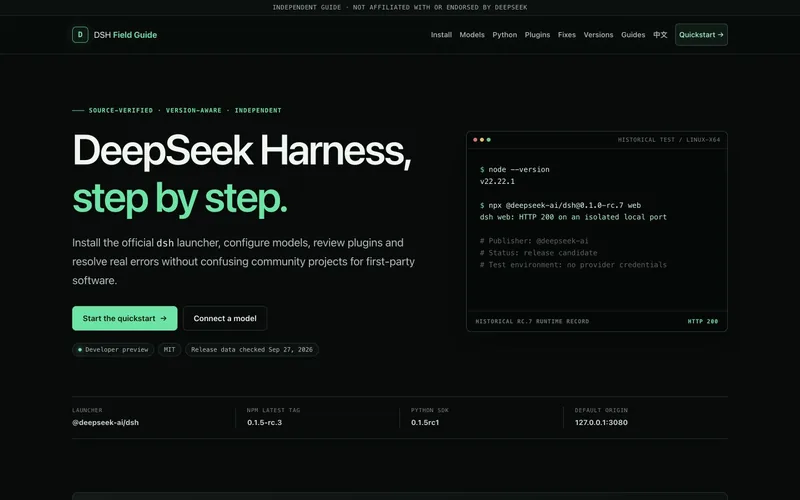Click the @deepseek-ai/dsh launcher value
Image resolution: width=800 pixels, height=500 pixels.
106,422
